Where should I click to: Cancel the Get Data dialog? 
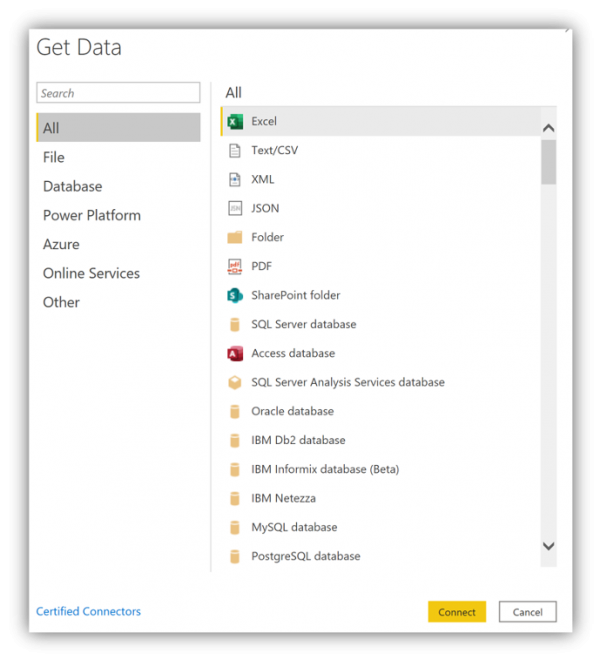pos(527,612)
